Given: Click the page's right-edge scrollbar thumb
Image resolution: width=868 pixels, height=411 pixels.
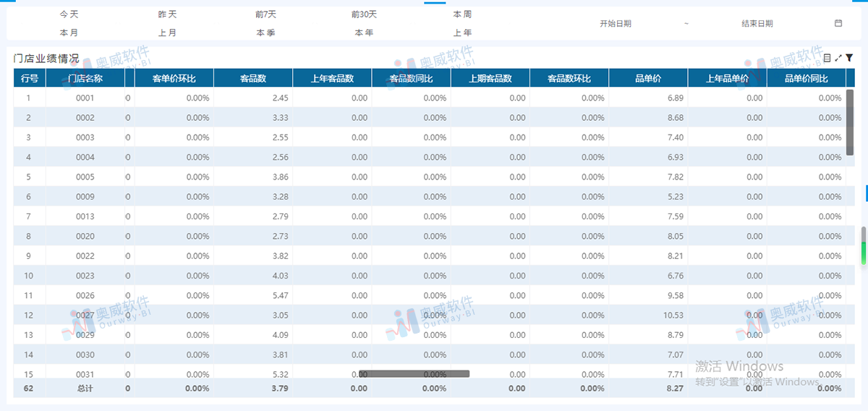Looking at the screenshot, I should pos(864,246).
